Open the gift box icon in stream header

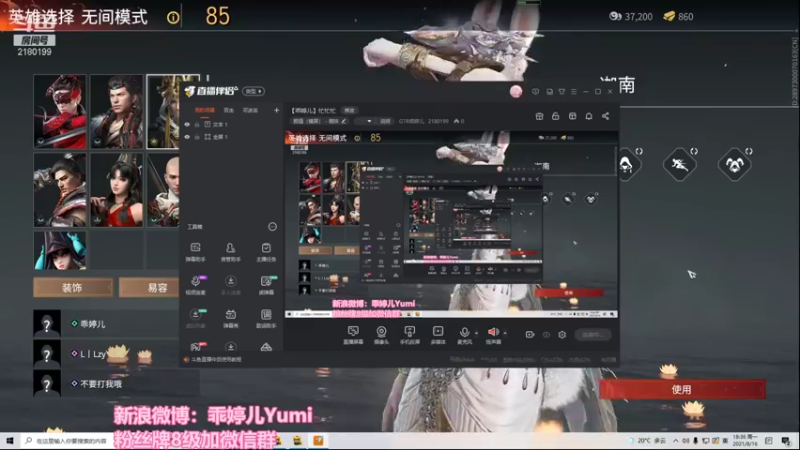pyautogui.click(x=539, y=116)
